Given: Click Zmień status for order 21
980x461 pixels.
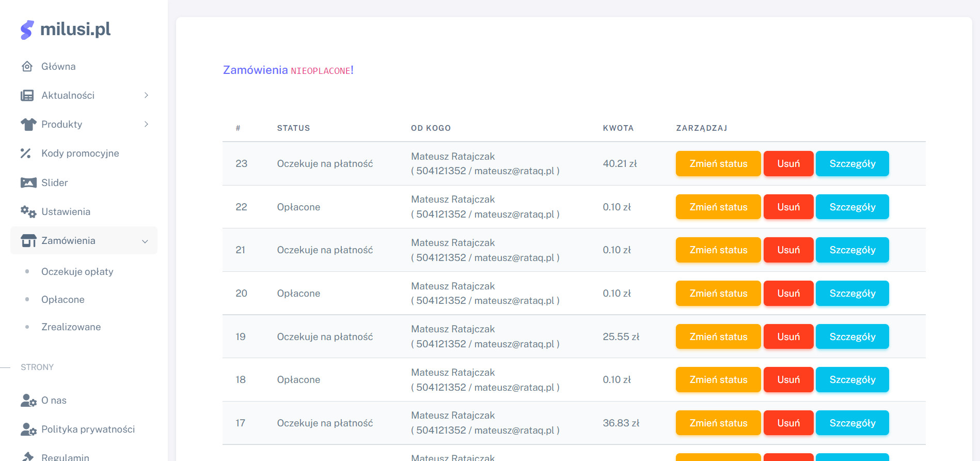Looking at the screenshot, I should (718, 250).
